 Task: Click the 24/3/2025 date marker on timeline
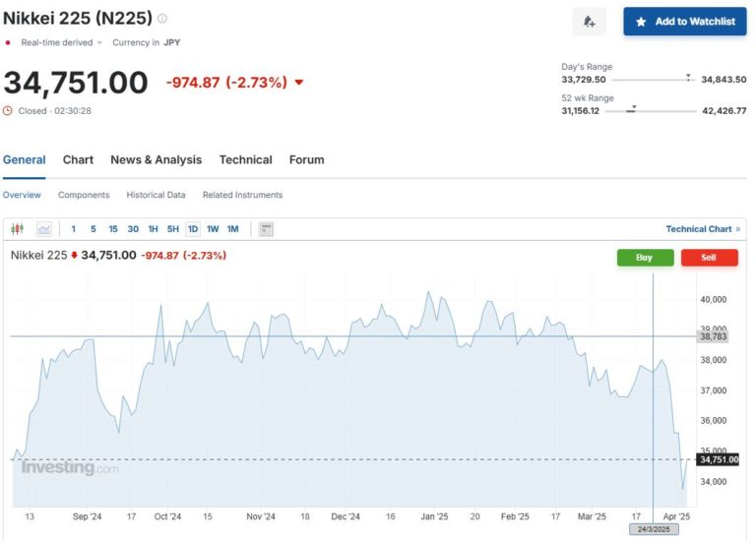click(654, 529)
